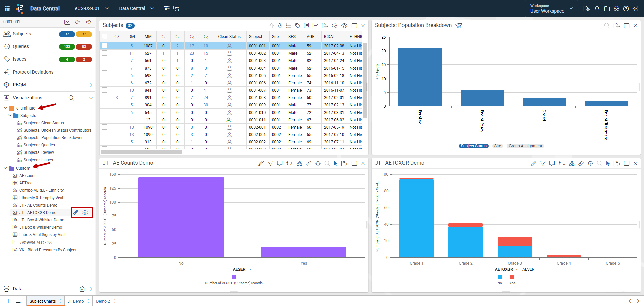This screenshot has width=644, height=306.
Task: Click the pencil edit icon in AE Counts Demo panel
Action: [x=261, y=163]
